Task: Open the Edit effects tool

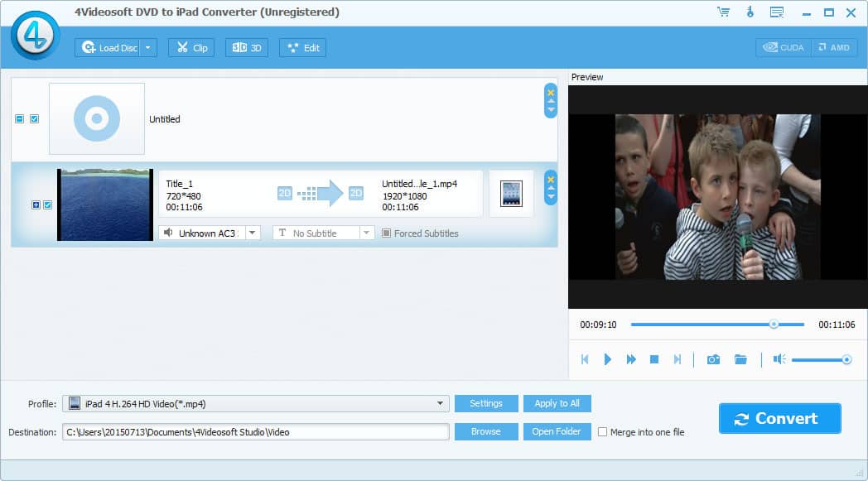Action: 303,47
